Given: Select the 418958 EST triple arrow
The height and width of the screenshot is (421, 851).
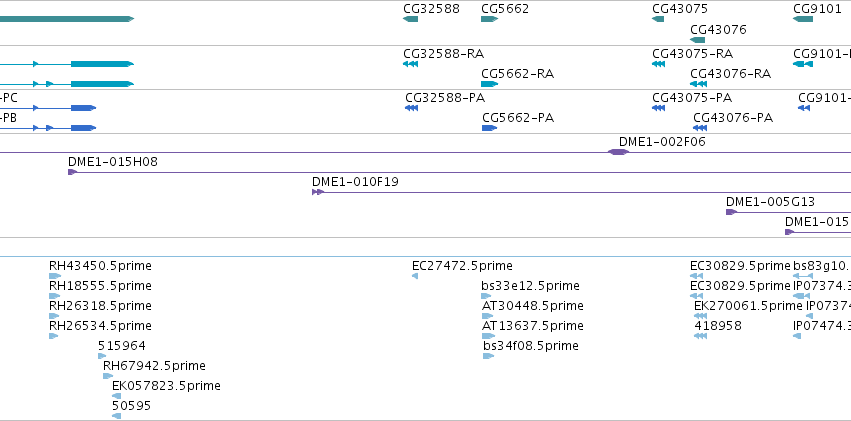Looking at the screenshot, I should click(700, 336).
